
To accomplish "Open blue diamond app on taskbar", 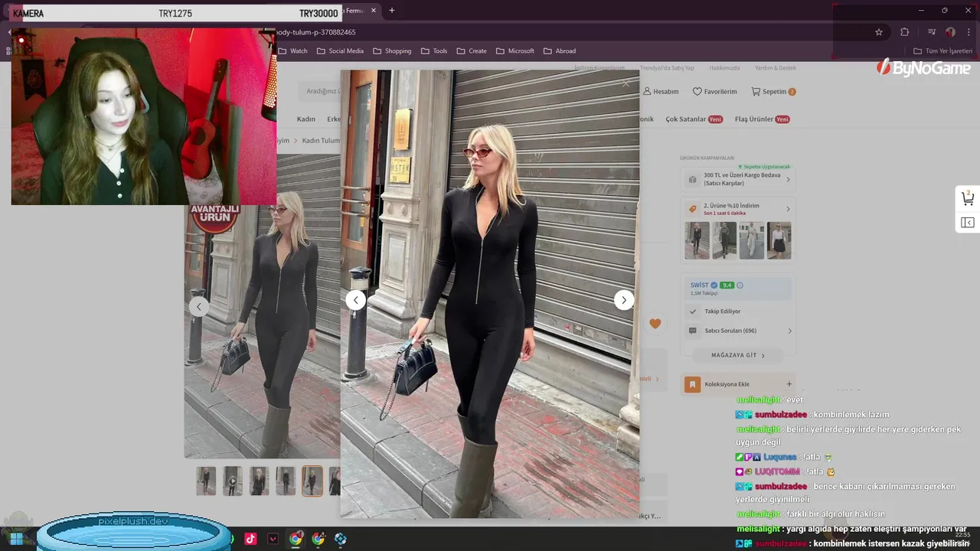I will 341,539.
